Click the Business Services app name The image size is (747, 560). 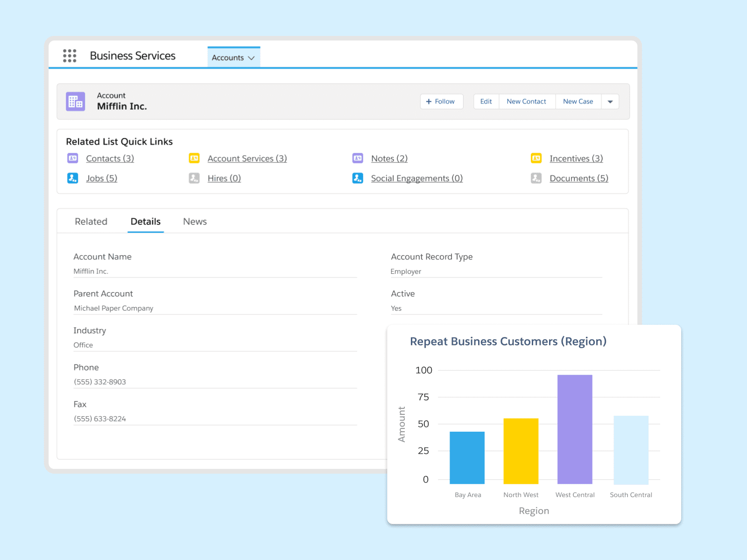click(133, 56)
